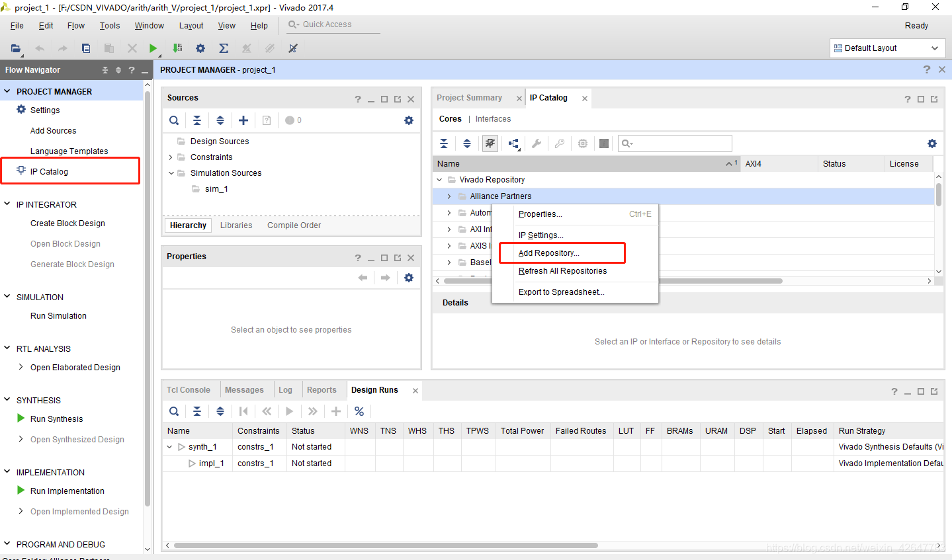Open the Tools menu
952x560 pixels.
pos(110,26)
